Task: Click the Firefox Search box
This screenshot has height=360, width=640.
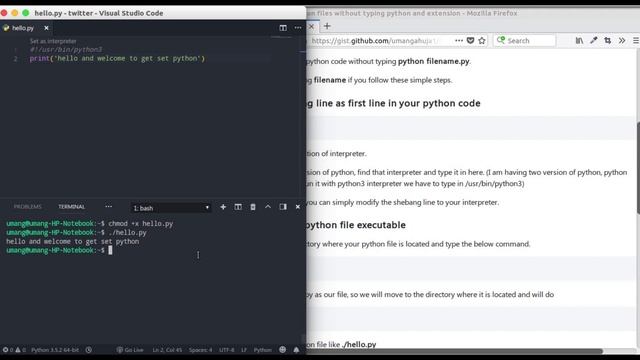Action: pyautogui.click(x=524, y=40)
